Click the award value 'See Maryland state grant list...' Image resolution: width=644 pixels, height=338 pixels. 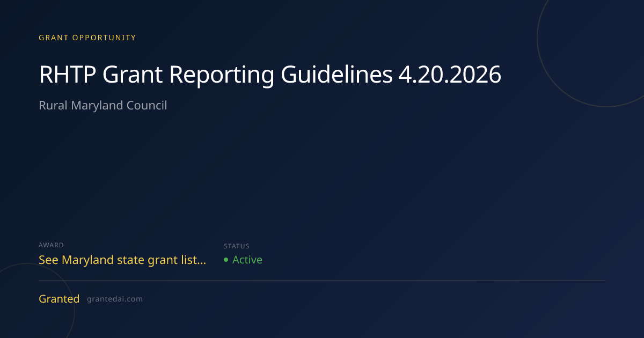122,260
